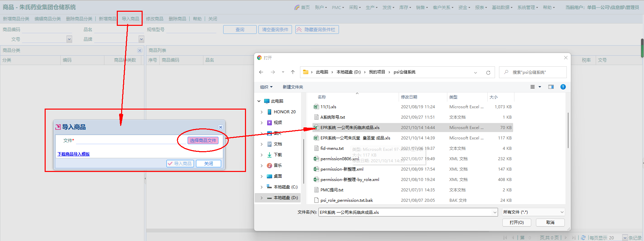Click the 下载商品导入模板 link
The width and height of the screenshot is (644, 241).
tap(73, 154)
